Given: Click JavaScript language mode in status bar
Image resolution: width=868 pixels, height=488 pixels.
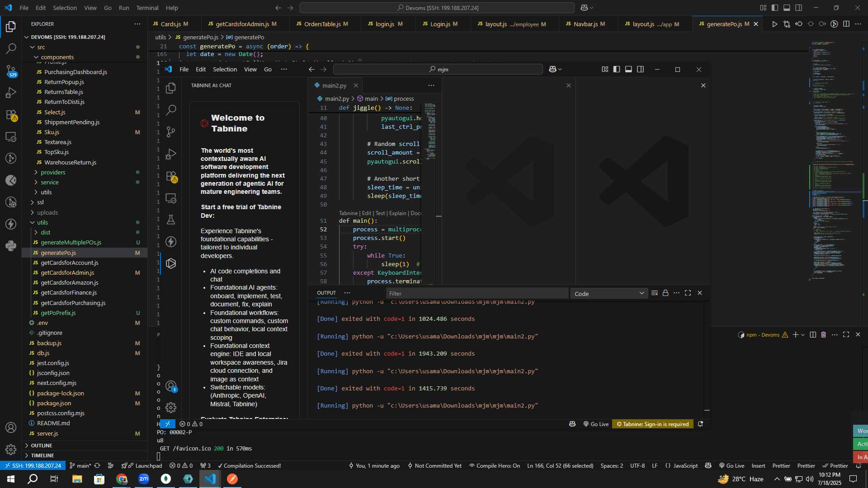Looking at the screenshot, I should click(681, 465).
